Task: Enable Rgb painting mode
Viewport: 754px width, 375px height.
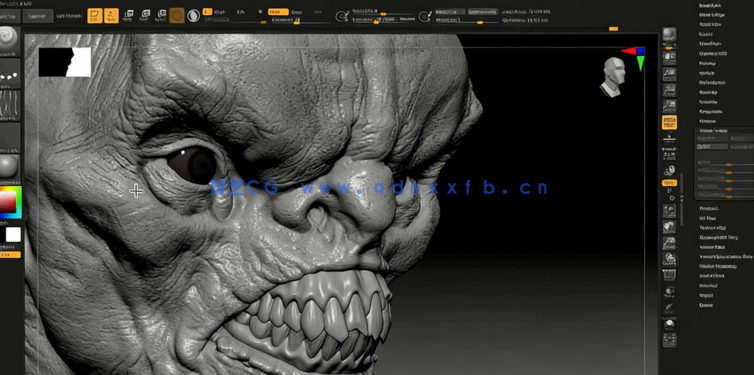Action: tap(240, 11)
